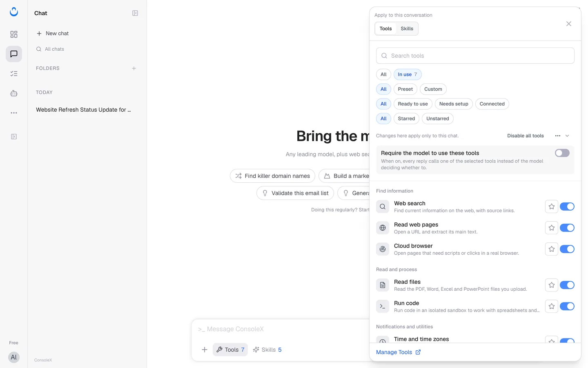588x368 pixels.
Task: Click the AI user avatar
Action: (x=14, y=357)
